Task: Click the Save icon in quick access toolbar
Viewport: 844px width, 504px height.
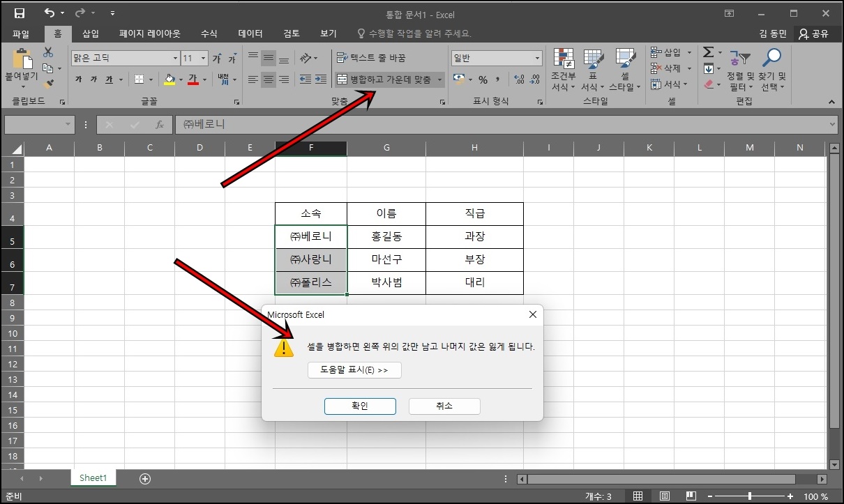Action: pos(19,13)
